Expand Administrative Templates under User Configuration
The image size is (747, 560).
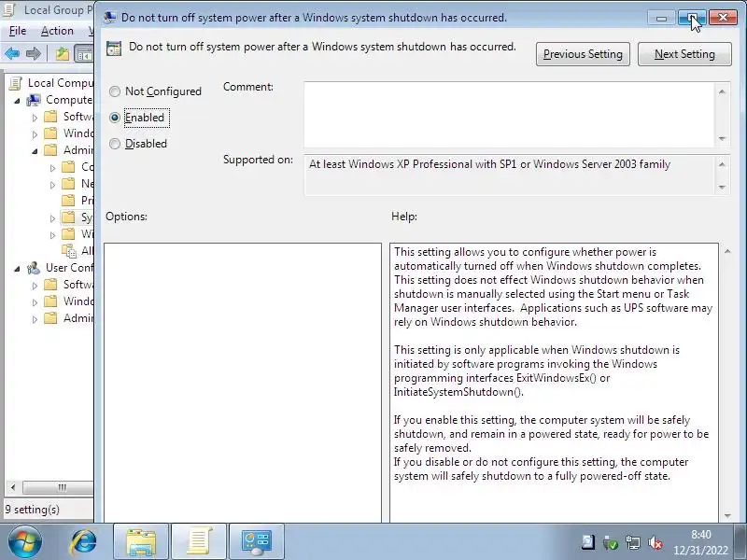click(x=35, y=319)
